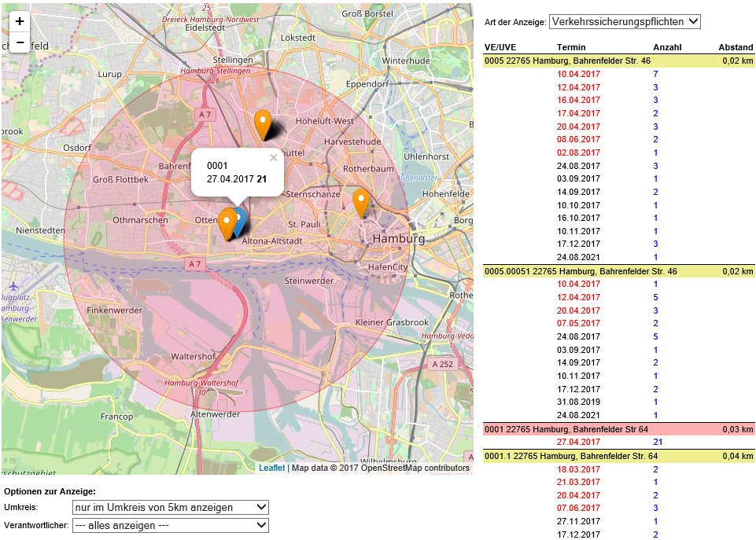Click the St. Pauli label on map
The width and height of the screenshot is (756, 540).
304,225
